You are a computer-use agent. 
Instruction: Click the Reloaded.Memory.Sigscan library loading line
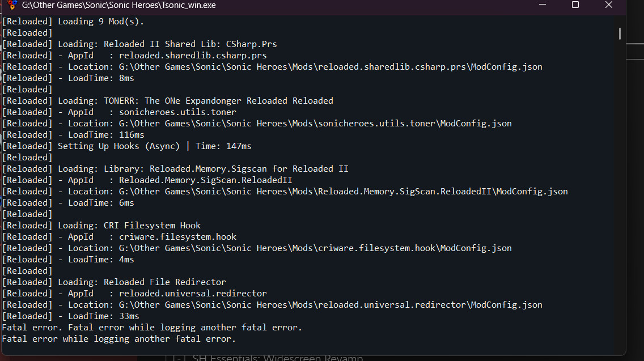tap(203, 169)
